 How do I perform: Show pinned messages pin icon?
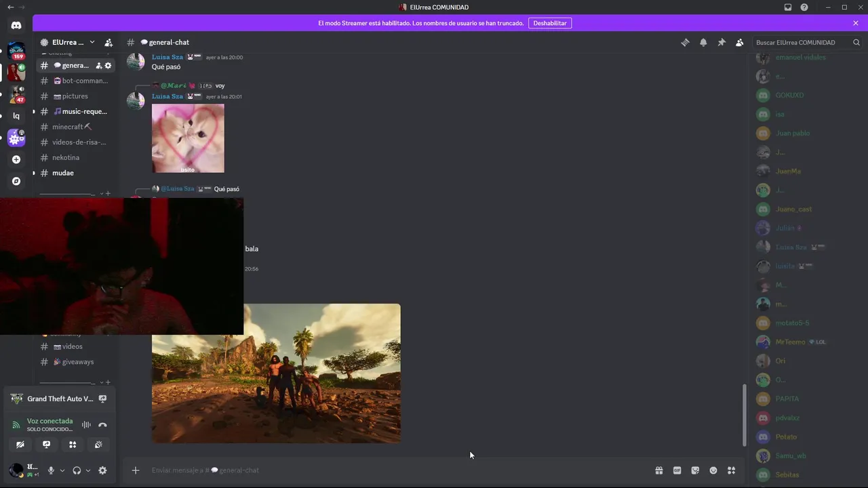[722, 42]
